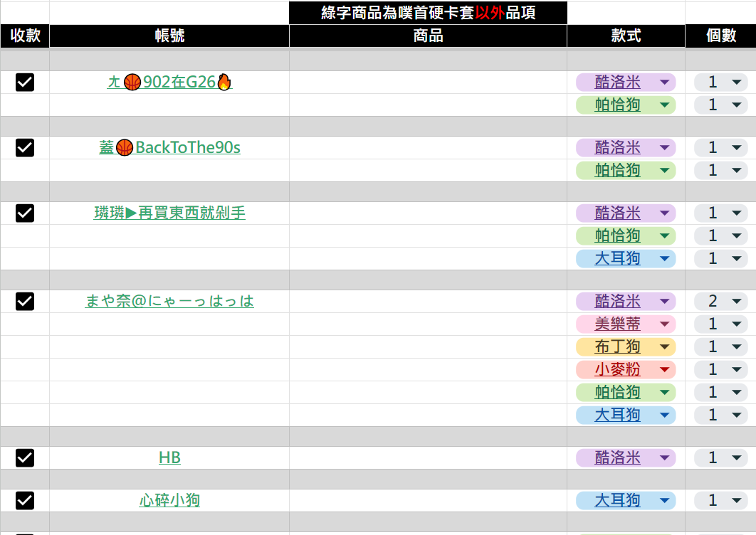Toggle payment checkbox for 璘璘▶再買東西就剁手
The height and width of the screenshot is (535, 756).
click(25, 213)
